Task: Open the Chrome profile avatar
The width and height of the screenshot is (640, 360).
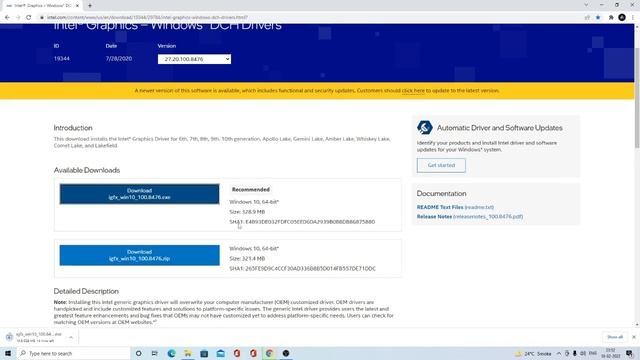Action: 622,17
